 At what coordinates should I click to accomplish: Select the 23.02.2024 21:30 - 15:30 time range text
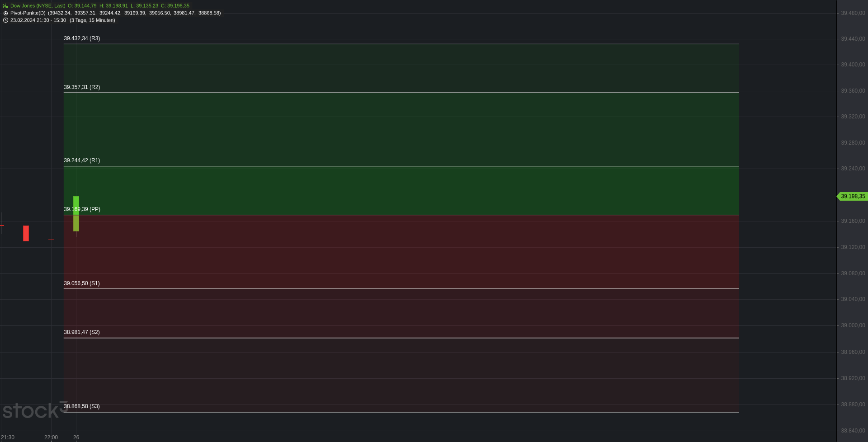pos(38,20)
